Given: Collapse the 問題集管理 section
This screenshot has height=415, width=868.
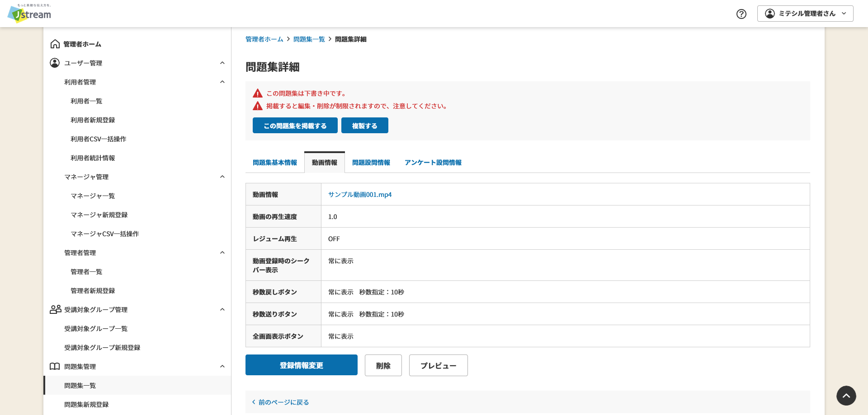Looking at the screenshot, I should point(222,366).
